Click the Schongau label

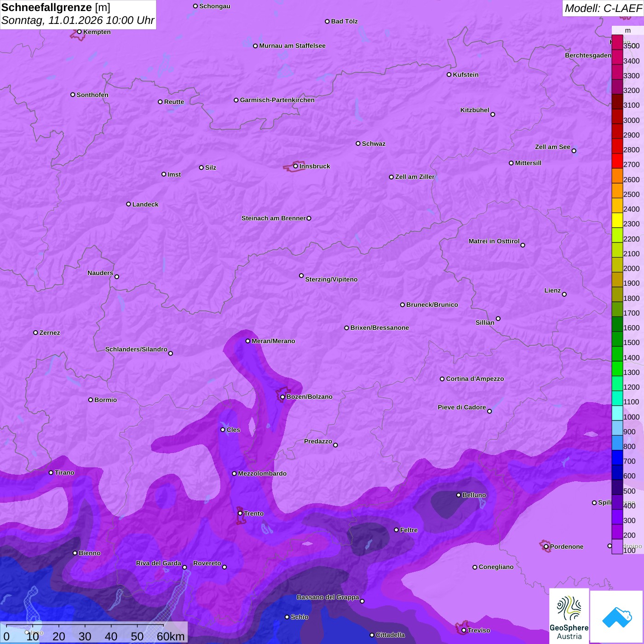click(x=215, y=6)
